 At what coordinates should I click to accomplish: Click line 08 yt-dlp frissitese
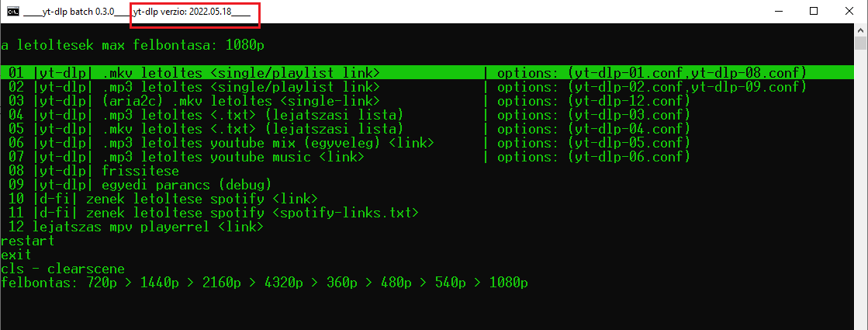pos(94,171)
